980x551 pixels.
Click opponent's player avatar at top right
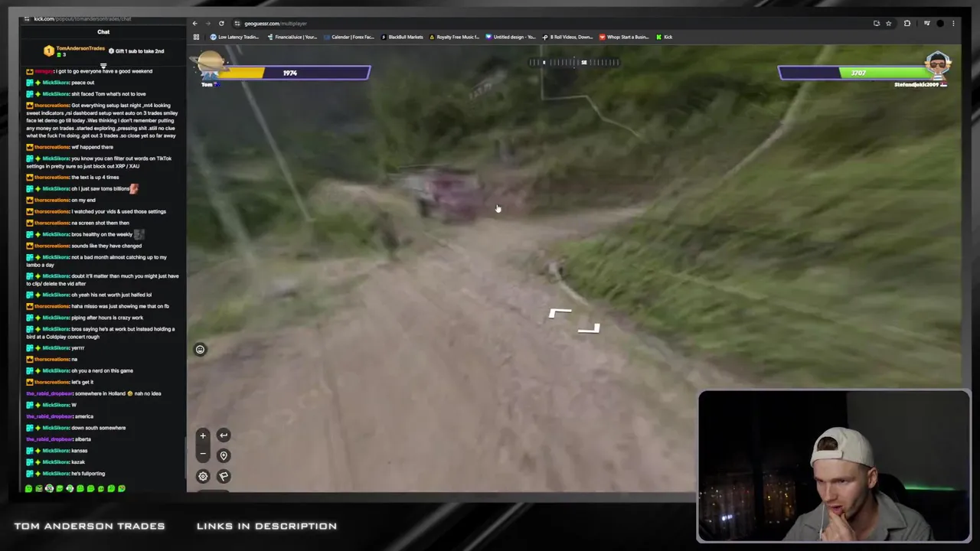click(x=938, y=65)
